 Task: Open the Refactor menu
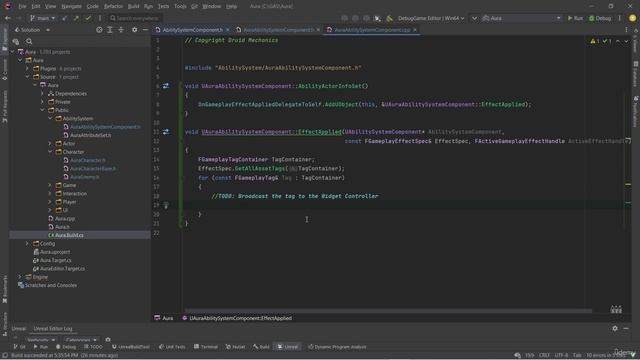pos(113,7)
